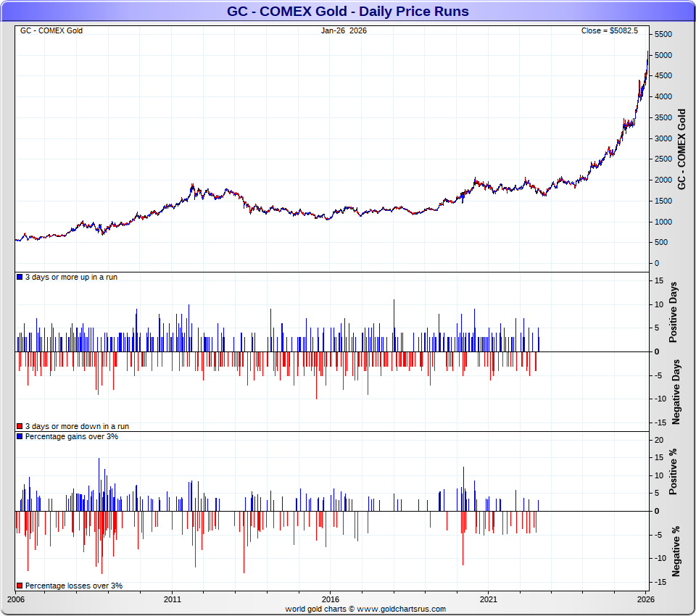Click the blue swatch for '3 days or more up'

click(x=20, y=278)
